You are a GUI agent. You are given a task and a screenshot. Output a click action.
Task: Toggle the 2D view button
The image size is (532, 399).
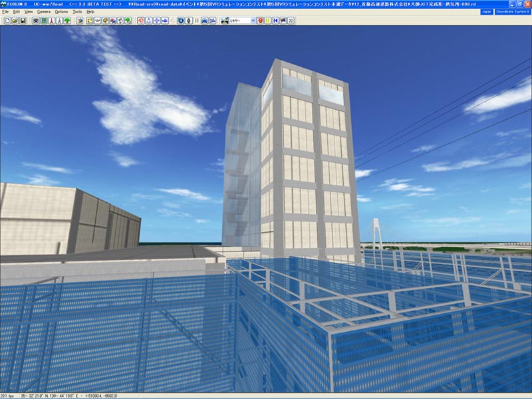(x=291, y=21)
